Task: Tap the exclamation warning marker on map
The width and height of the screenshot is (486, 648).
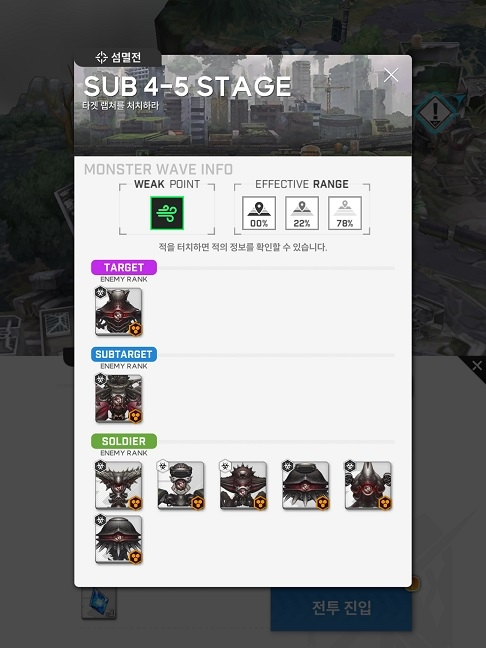Action: (x=435, y=112)
